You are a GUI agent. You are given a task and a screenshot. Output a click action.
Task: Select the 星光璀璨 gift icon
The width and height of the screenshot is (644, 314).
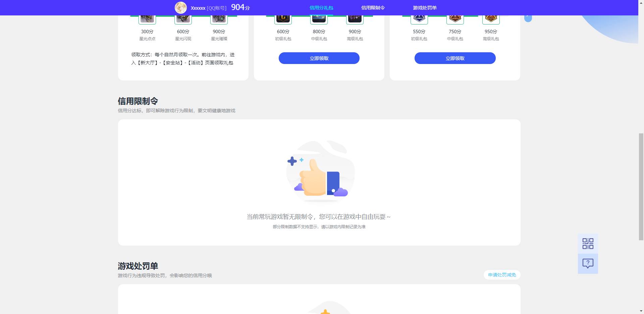coord(219,19)
